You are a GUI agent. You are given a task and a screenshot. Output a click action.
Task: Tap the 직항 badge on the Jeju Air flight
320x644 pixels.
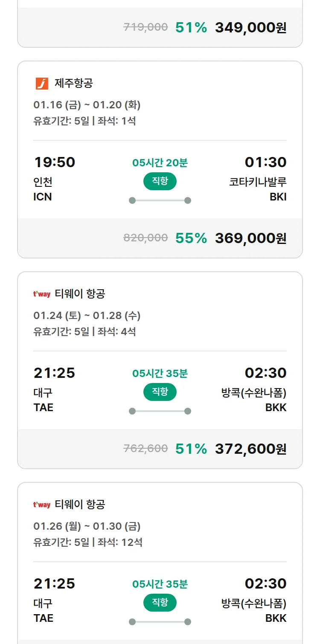click(x=160, y=181)
